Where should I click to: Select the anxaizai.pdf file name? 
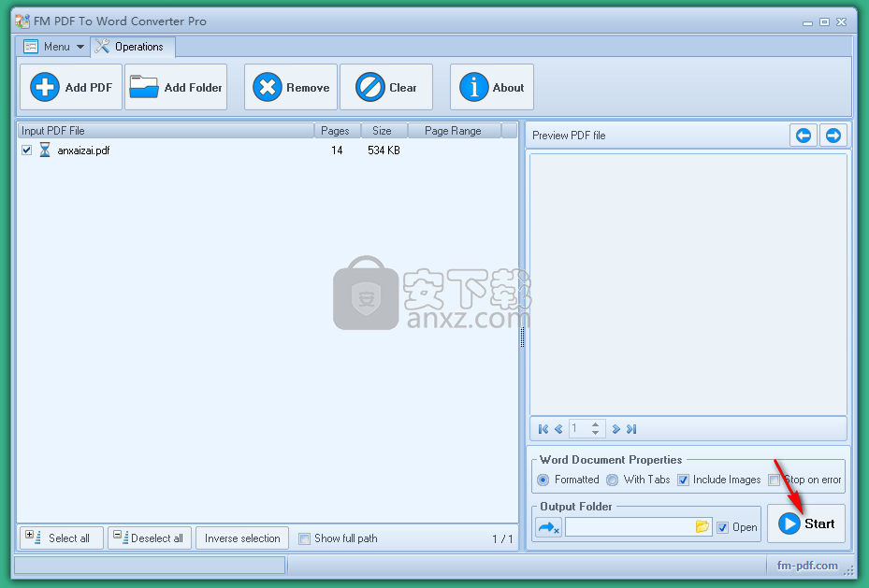83,151
